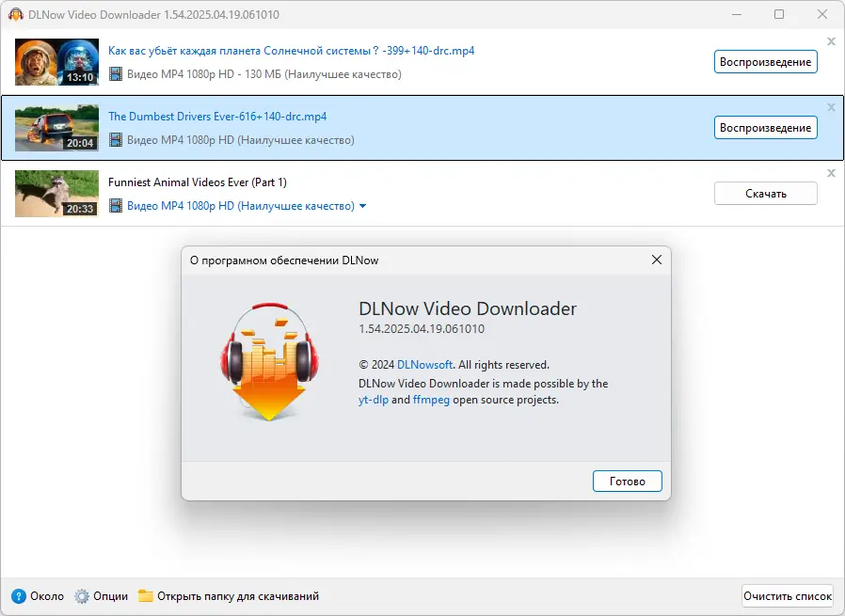Image resolution: width=845 pixels, height=616 pixels.
Task: Click Открыть папку для скачиваний
Action: (x=238, y=596)
